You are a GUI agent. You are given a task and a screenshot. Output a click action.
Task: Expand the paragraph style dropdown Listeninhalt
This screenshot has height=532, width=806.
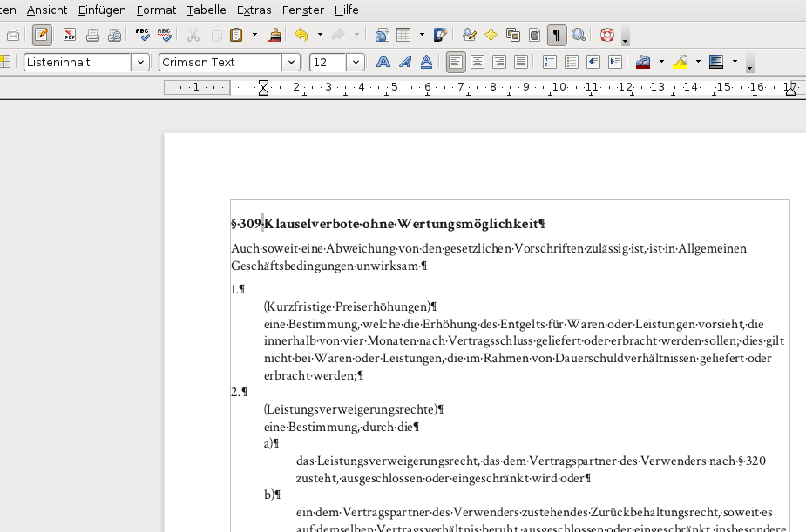140,62
